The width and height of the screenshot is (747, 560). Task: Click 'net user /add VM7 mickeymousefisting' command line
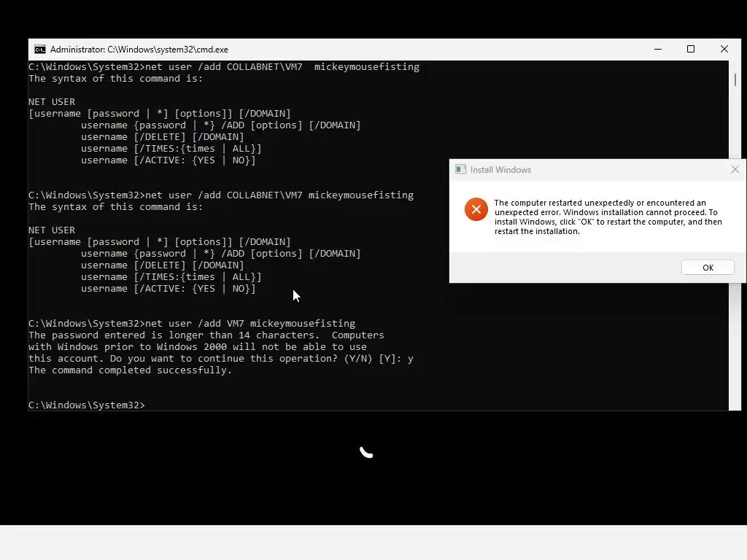click(x=192, y=324)
